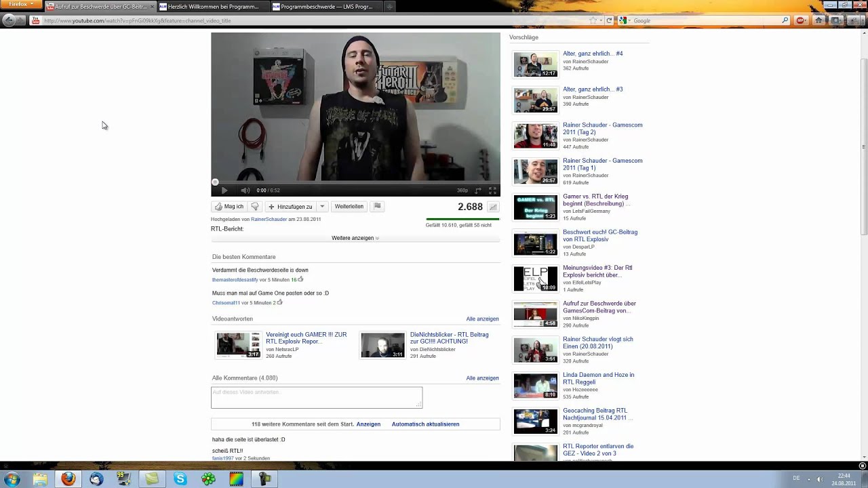Click the YouTube site identity icon
This screenshot has width=868, height=488.
pos(35,21)
